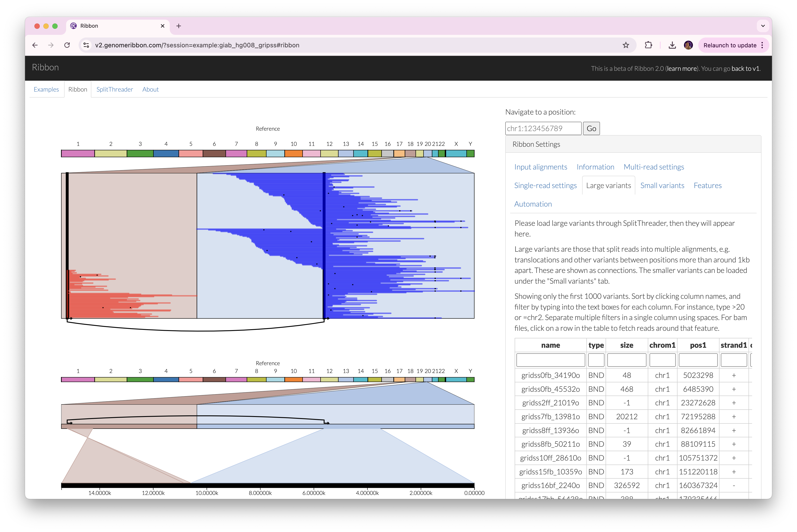Select chromosome 1 color block in top reference
Viewport: 797px width, 532px height.
pyautogui.click(x=78, y=154)
